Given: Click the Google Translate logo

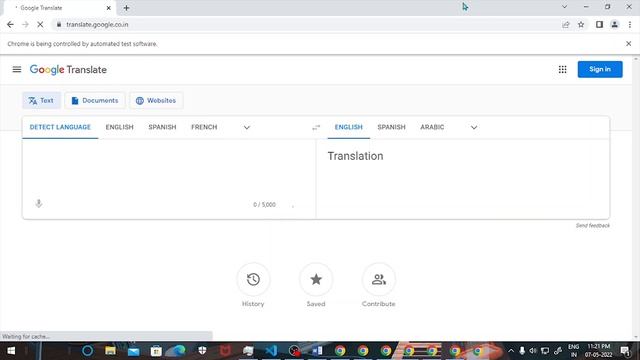Looking at the screenshot, I should click(68, 70).
